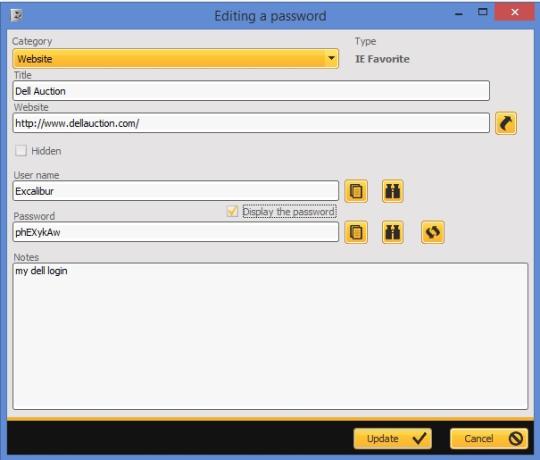Image resolution: width=540 pixels, height=460 pixels.
Task: Click binoculars icon beside Password field
Action: click(x=393, y=232)
